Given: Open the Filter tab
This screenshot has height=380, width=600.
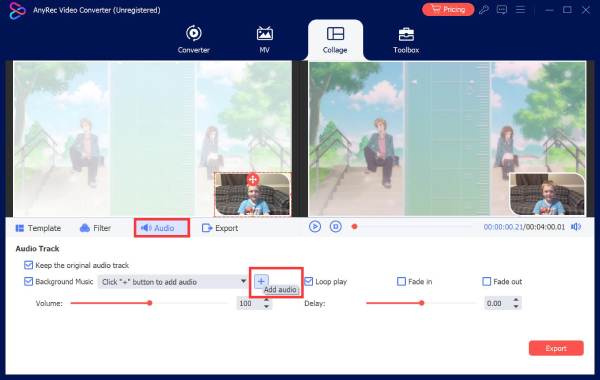Looking at the screenshot, I should (95, 228).
